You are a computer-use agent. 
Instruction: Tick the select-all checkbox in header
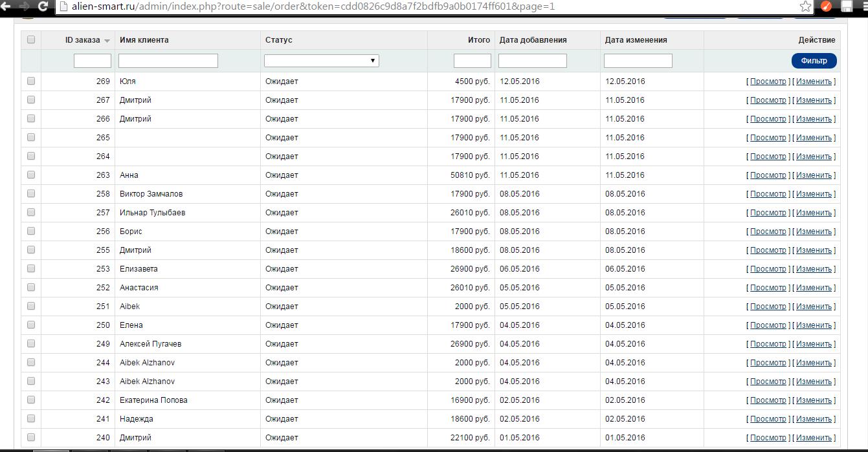pyautogui.click(x=31, y=40)
